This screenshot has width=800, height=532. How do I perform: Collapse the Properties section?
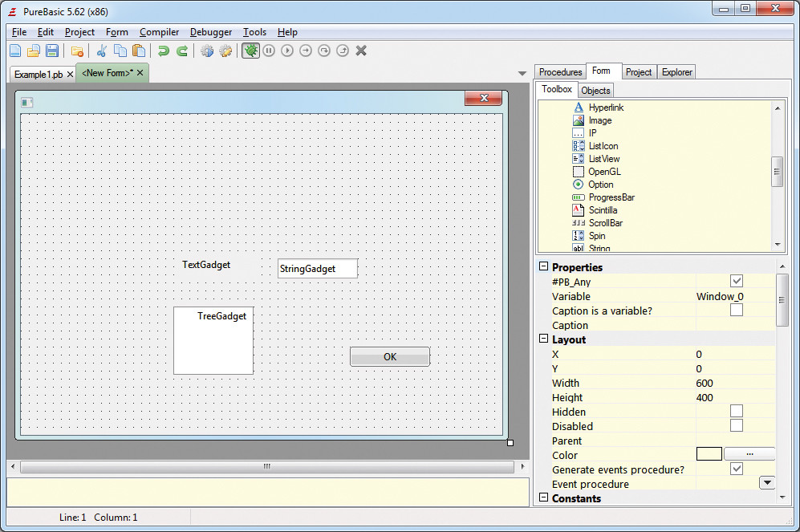click(543, 267)
